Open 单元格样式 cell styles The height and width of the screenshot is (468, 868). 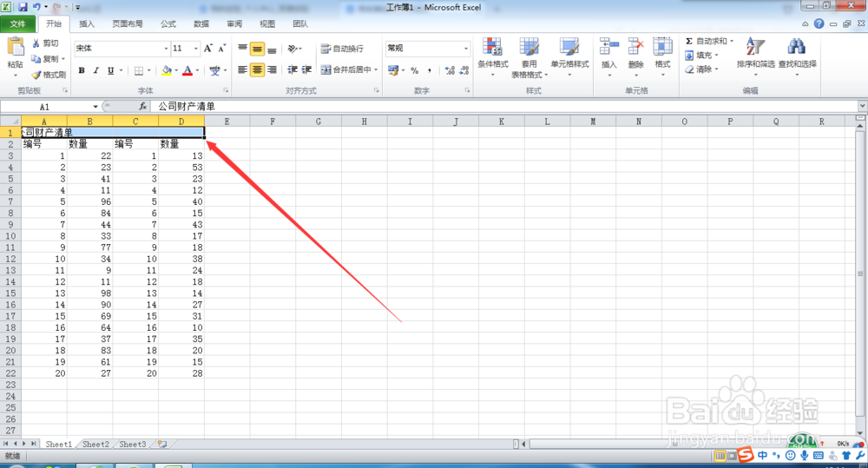pyautogui.click(x=569, y=56)
